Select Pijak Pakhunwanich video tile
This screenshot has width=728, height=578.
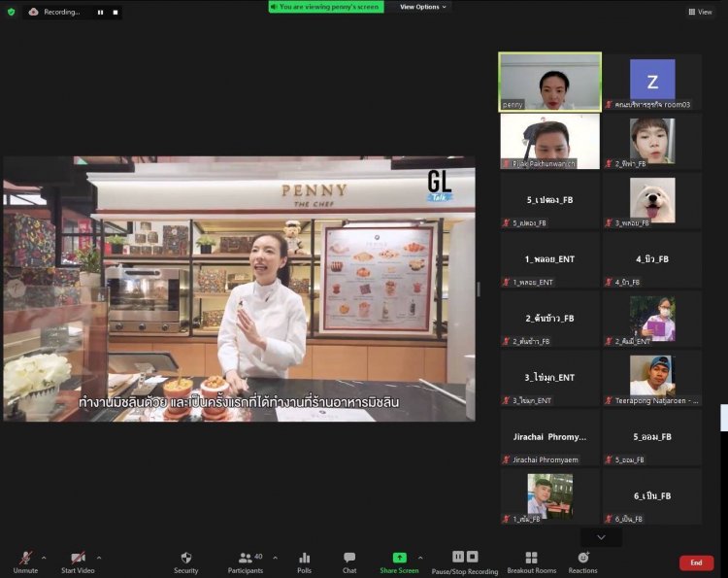(x=549, y=141)
